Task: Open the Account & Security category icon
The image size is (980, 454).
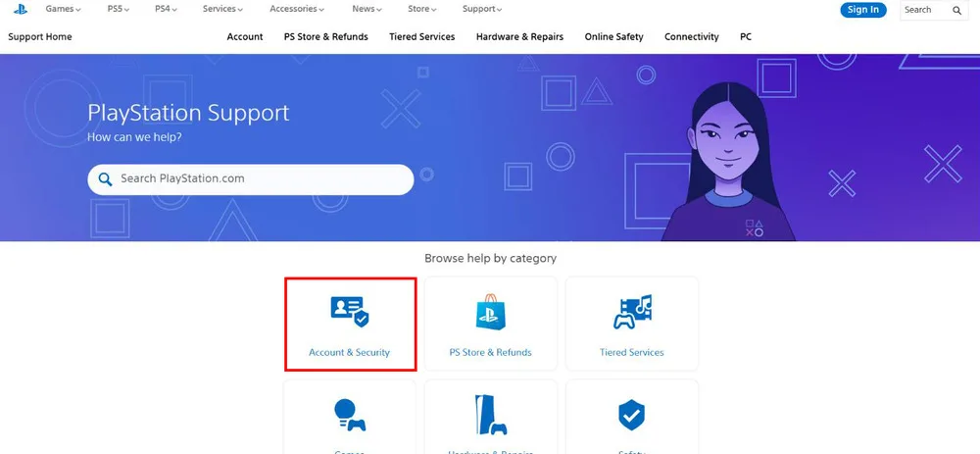Action: tap(350, 312)
